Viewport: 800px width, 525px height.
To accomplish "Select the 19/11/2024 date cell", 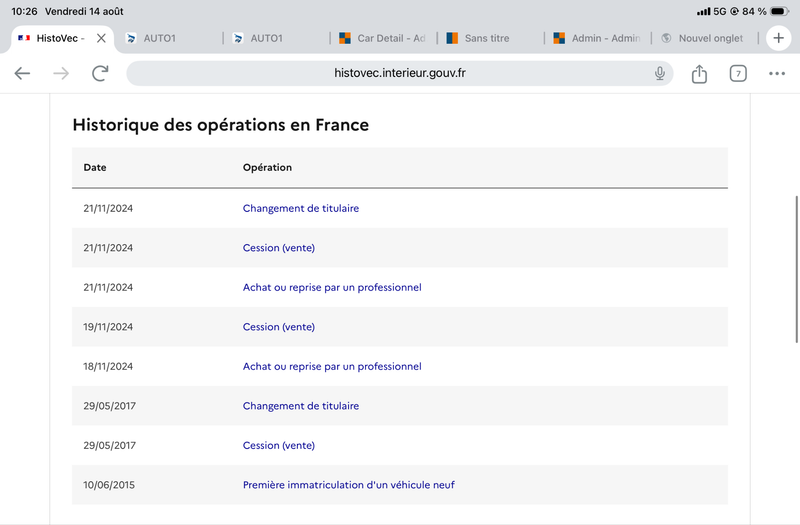I will [x=108, y=327].
